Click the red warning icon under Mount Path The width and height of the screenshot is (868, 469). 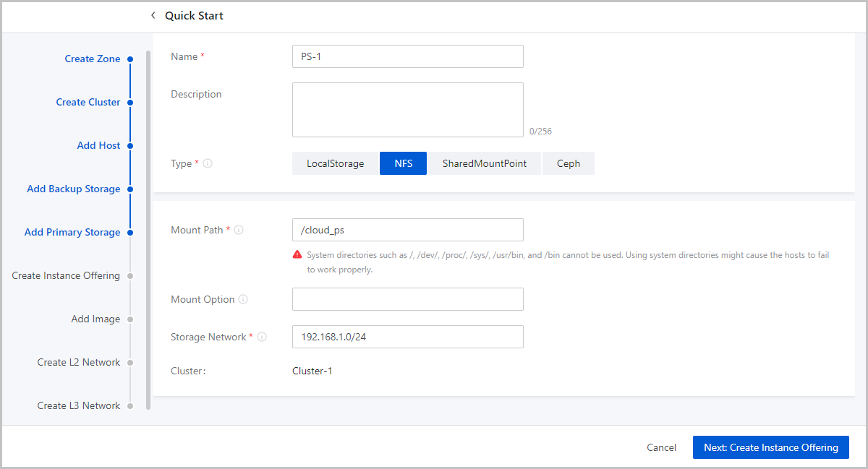click(297, 255)
